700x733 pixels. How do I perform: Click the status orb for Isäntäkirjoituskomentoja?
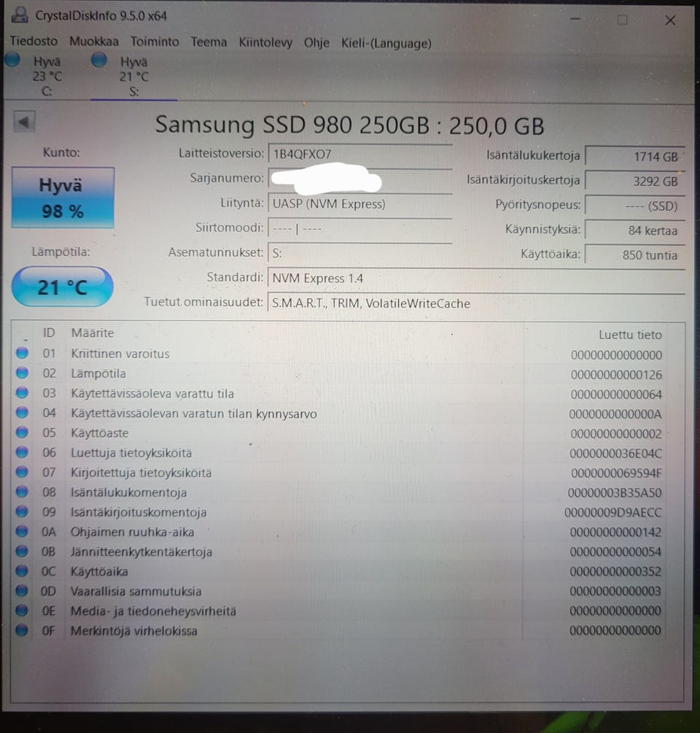pyautogui.click(x=22, y=511)
